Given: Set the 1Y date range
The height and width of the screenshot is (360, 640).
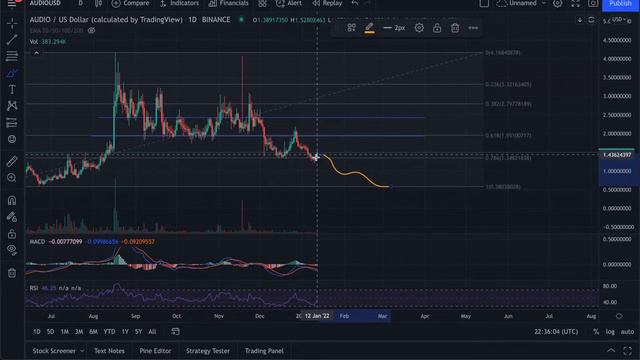Looking at the screenshot, I should pyautogui.click(x=125, y=332).
